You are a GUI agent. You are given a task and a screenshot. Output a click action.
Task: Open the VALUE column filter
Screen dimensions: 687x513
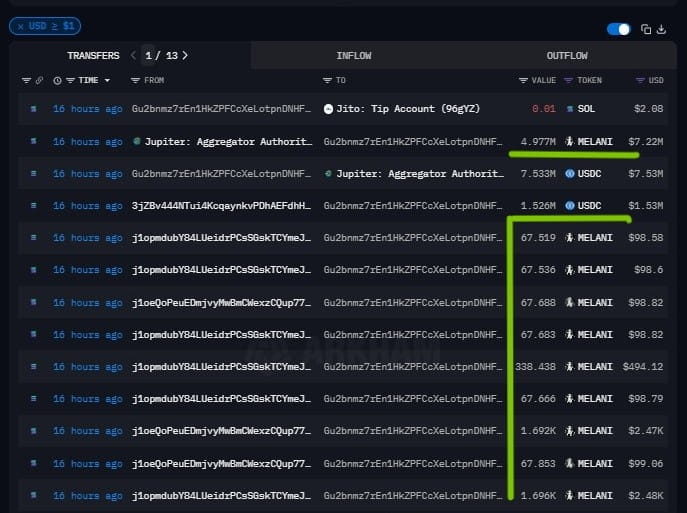click(x=523, y=81)
